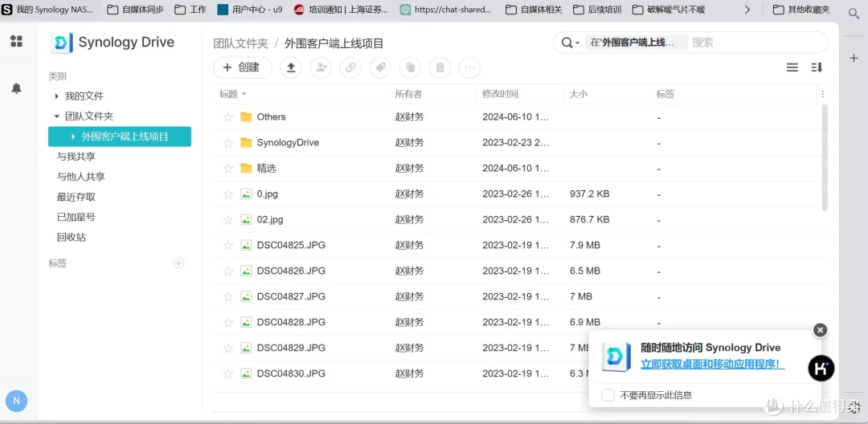The image size is (868, 424).
Task: Open 已加星号 in sidebar
Action: [76, 218]
